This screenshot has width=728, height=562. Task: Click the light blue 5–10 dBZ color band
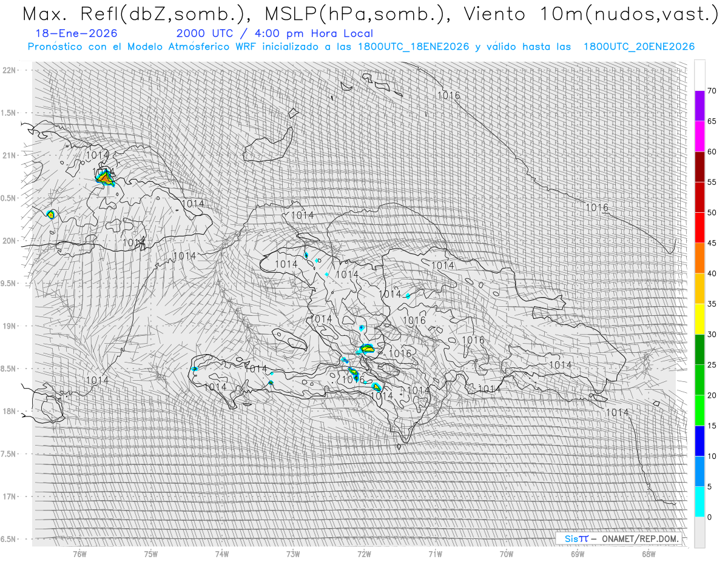pyautogui.click(x=699, y=472)
